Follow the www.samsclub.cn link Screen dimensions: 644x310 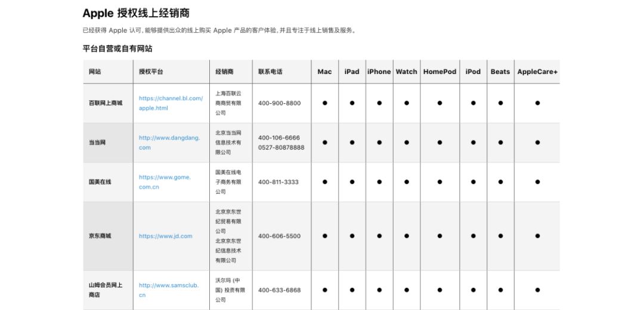pyautogui.click(x=168, y=290)
